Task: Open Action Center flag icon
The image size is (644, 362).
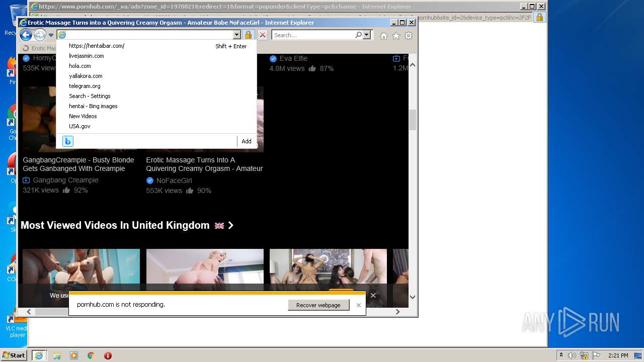Action: click(595, 355)
